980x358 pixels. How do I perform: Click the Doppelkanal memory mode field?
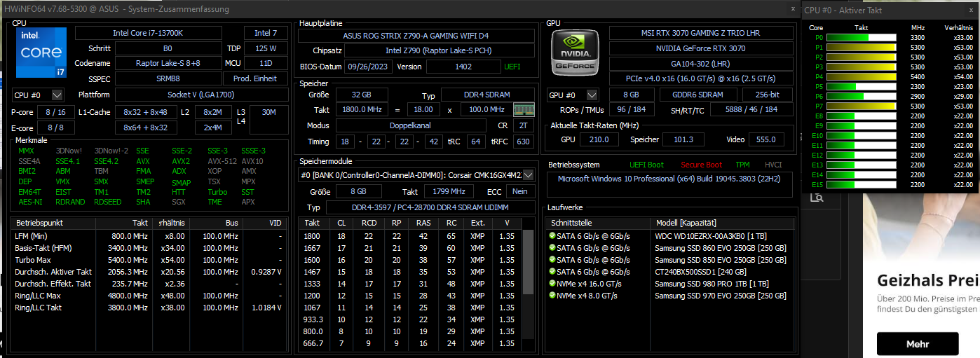pos(411,125)
